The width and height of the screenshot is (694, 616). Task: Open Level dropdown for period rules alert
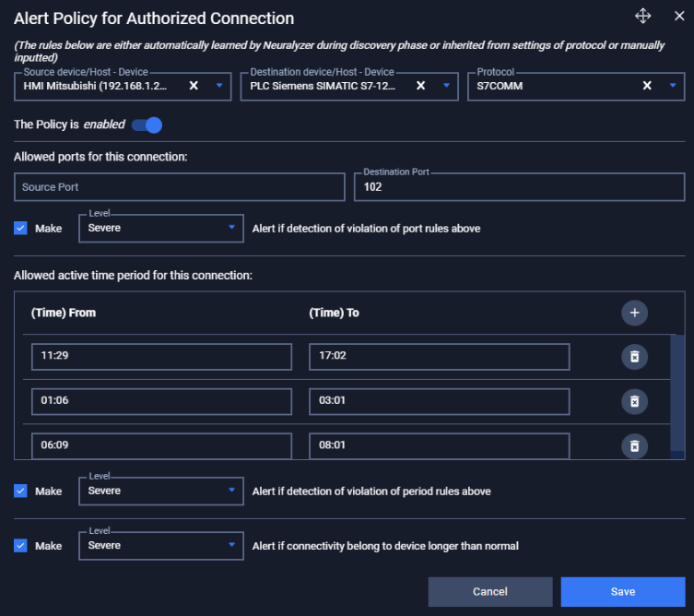pos(161,492)
